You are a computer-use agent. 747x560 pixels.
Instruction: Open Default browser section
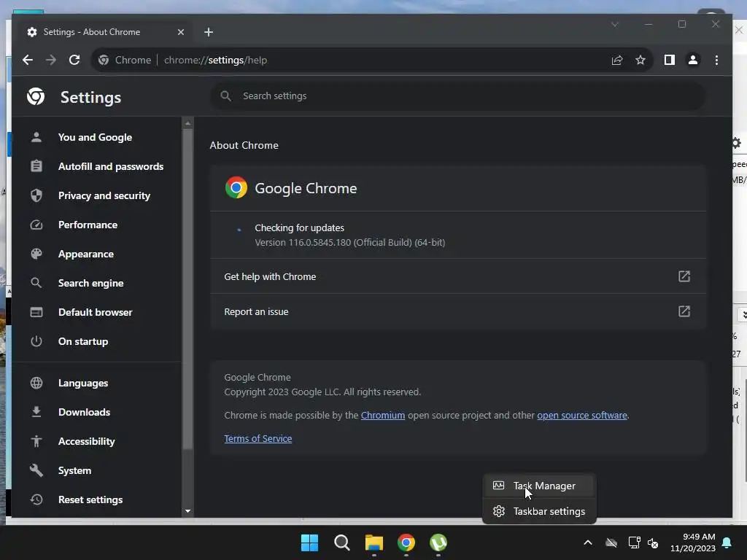click(x=96, y=312)
